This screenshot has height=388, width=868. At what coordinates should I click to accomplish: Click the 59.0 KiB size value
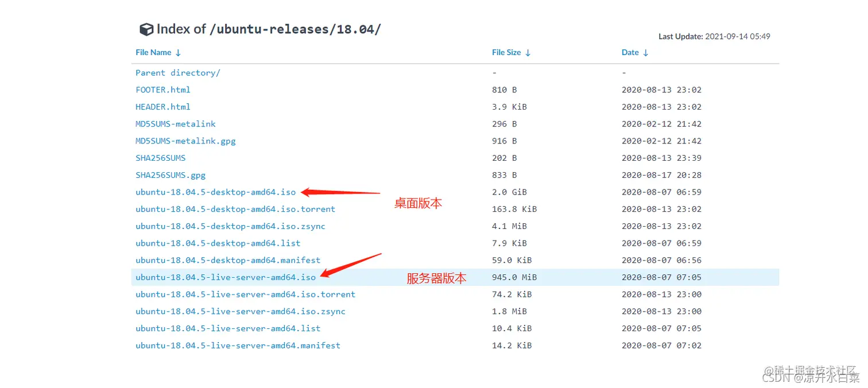pos(511,261)
